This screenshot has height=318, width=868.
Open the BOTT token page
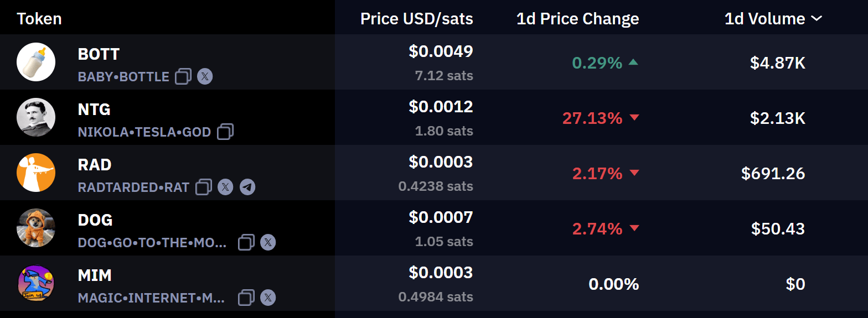[x=99, y=54]
